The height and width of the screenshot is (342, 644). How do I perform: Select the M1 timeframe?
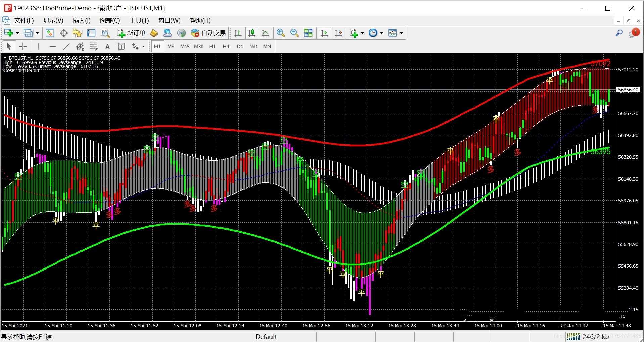coord(157,46)
